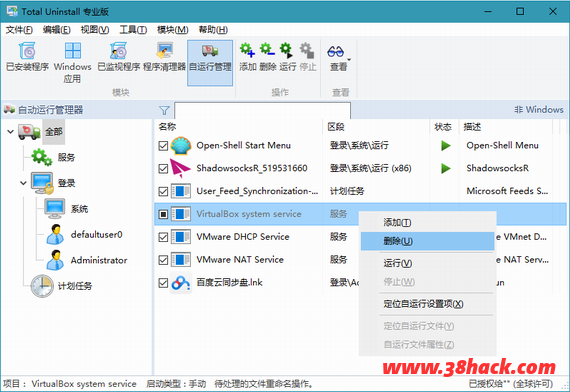Choose 运行(V) in the context menu
The width and height of the screenshot is (570, 392).
pos(428,263)
